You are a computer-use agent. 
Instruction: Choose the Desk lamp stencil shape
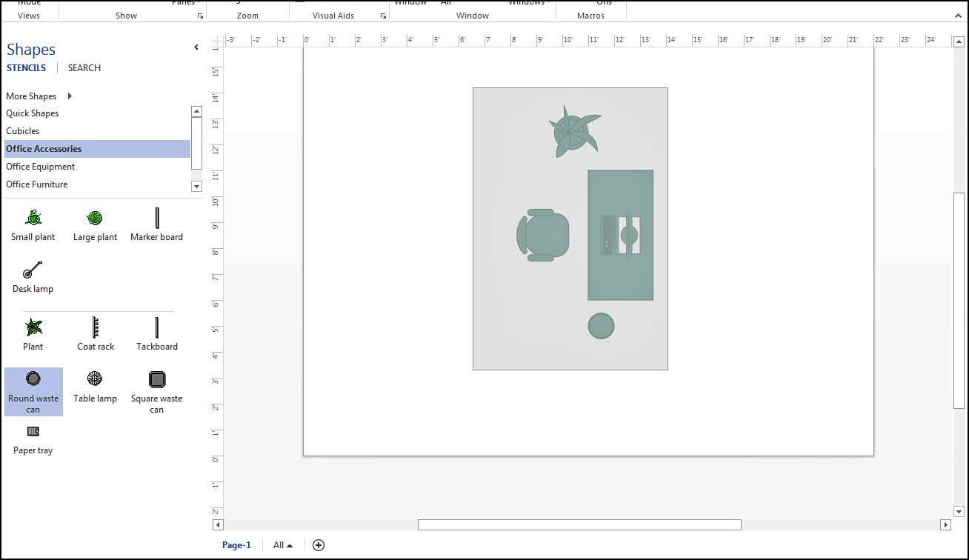pyautogui.click(x=33, y=277)
